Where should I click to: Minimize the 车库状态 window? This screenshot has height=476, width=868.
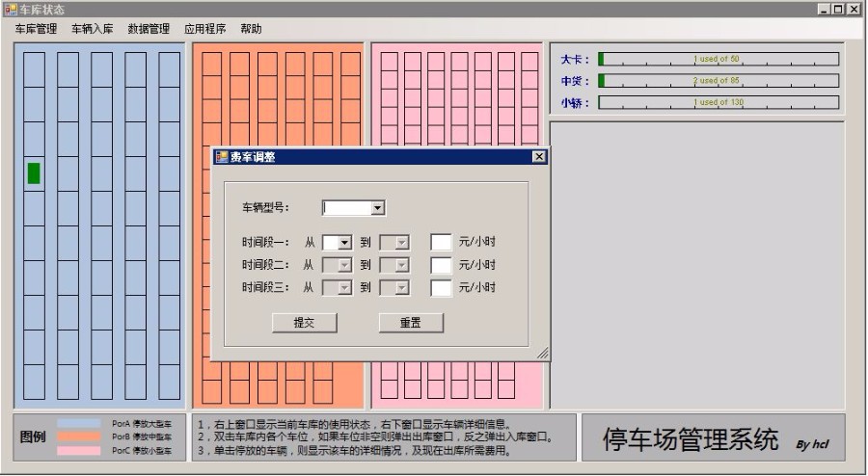pos(825,10)
